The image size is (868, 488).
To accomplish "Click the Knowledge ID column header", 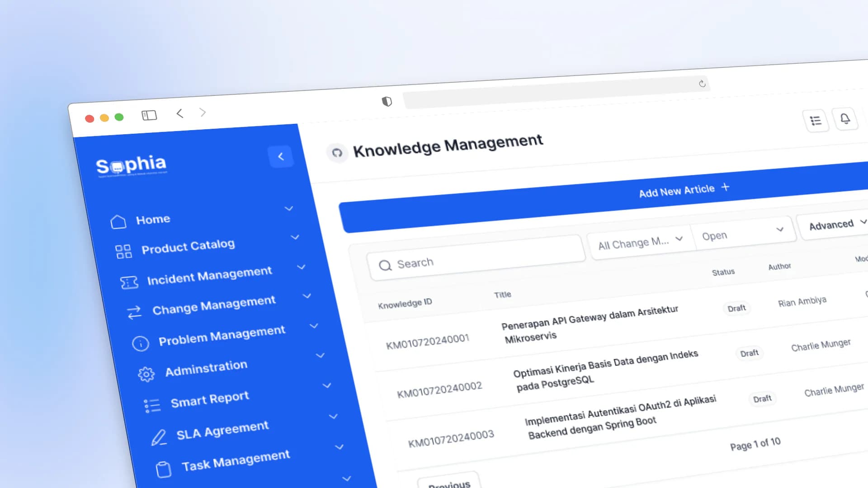I will click(405, 303).
